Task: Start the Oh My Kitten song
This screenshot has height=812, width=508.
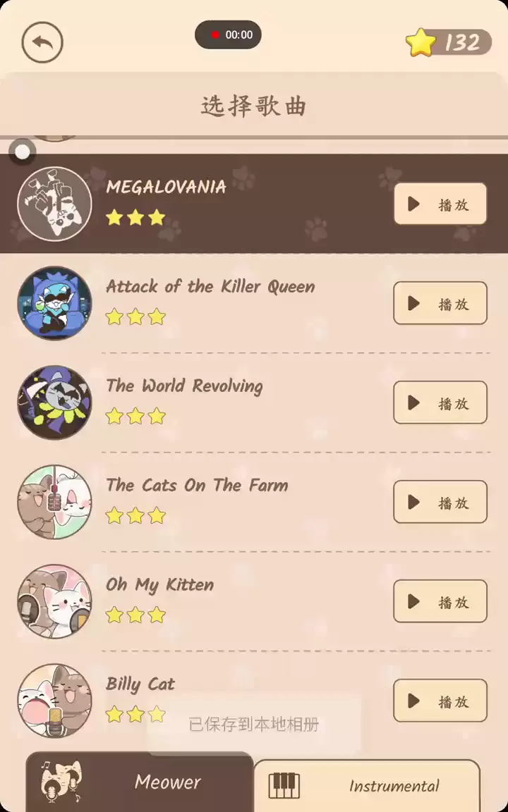Action: click(440, 601)
